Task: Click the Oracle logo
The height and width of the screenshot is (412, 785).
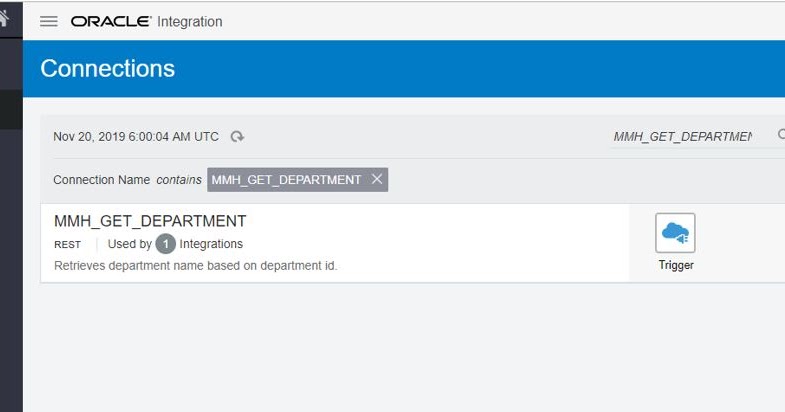Action: pos(111,22)
